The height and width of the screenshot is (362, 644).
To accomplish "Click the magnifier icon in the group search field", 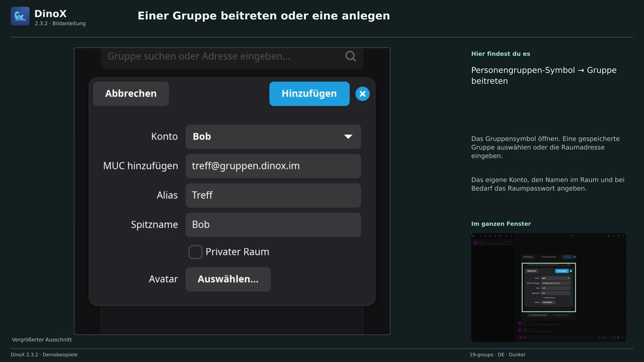I will point(351,56).
